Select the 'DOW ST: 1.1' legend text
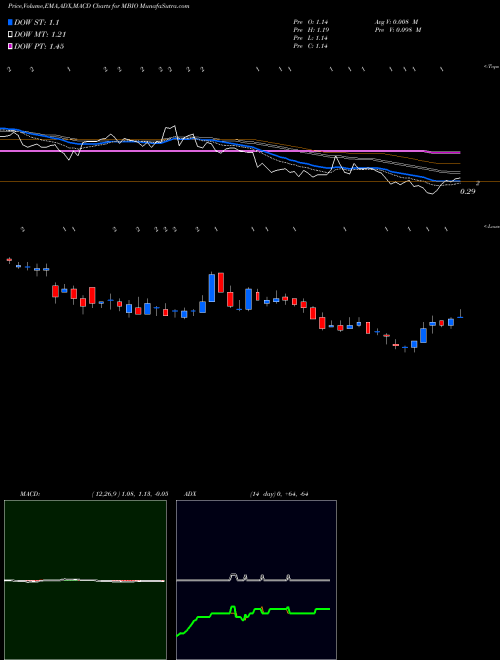Screen dimensions: 500x660 pyautogui.click(x=37, y=23)
